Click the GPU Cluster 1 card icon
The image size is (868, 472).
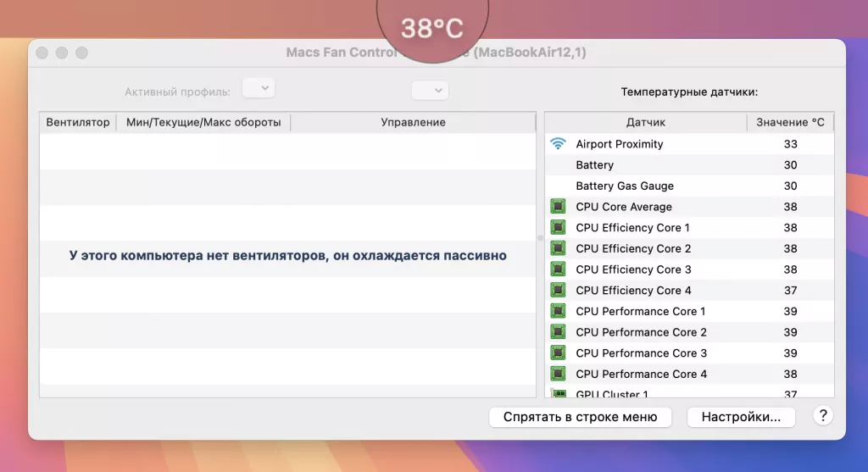(x=558, y=393)
